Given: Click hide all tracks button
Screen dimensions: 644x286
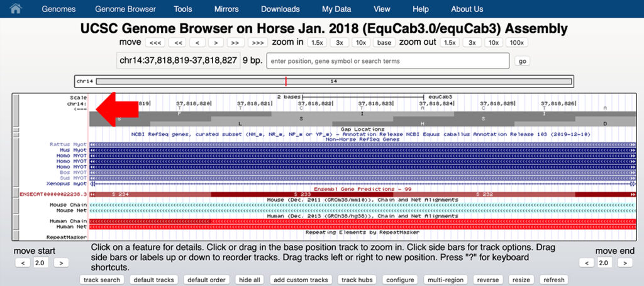Looking at the screenshot, I should tap(249, 280).
